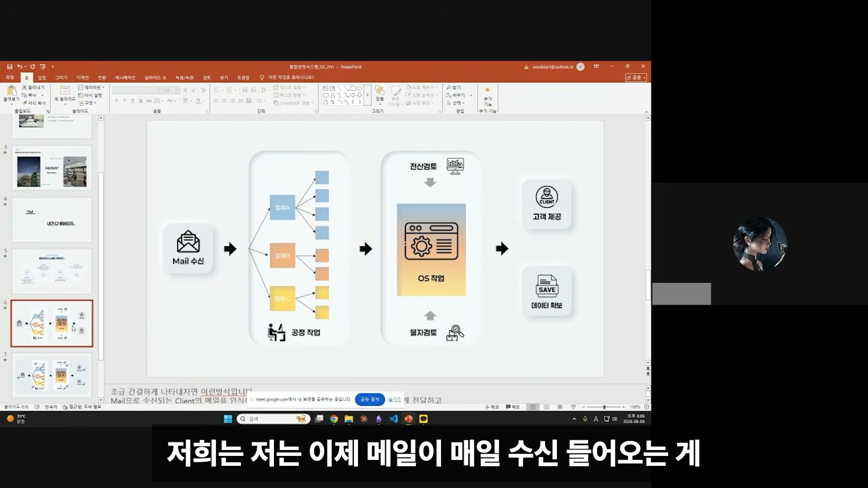Open the 애니메이션 (Animations) tab
The height and width of the screenshot is (488, 868).
[125, 78]
